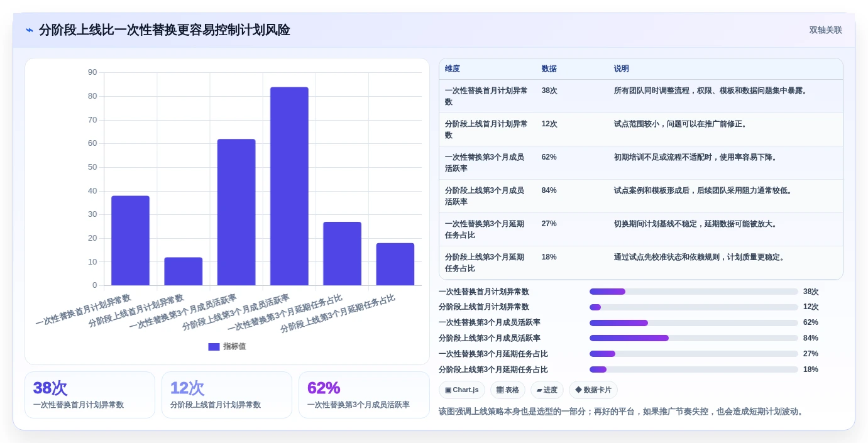The image size is (868, 443).
Task: Click the 12次 summary card
Action: pos(227,395)
